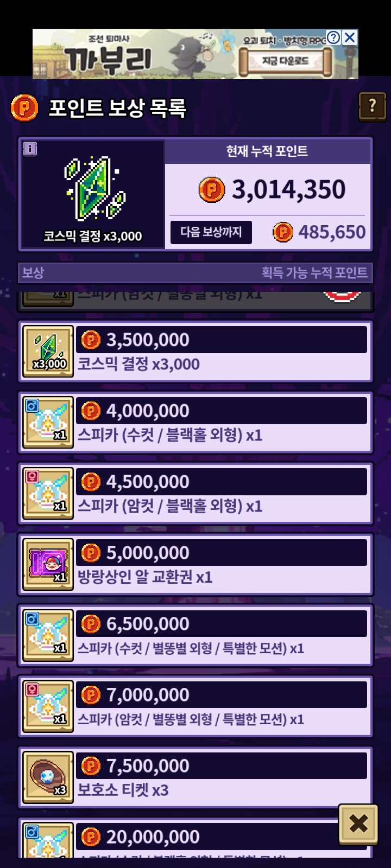Screen dimensions: 391x868
Task: Open the ad info question mark icon
Action: [x=334, y=37]
